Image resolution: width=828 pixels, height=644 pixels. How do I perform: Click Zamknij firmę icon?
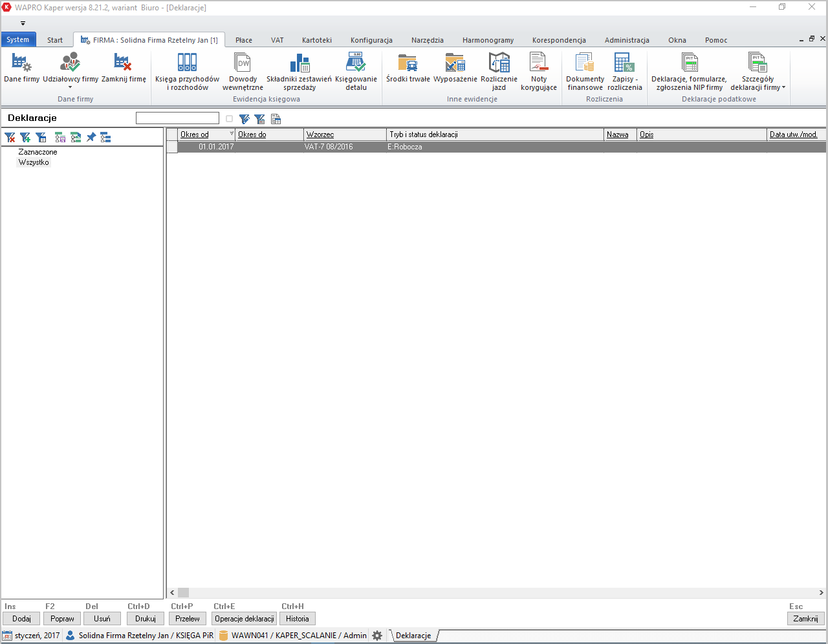click(x=123, y=63)
